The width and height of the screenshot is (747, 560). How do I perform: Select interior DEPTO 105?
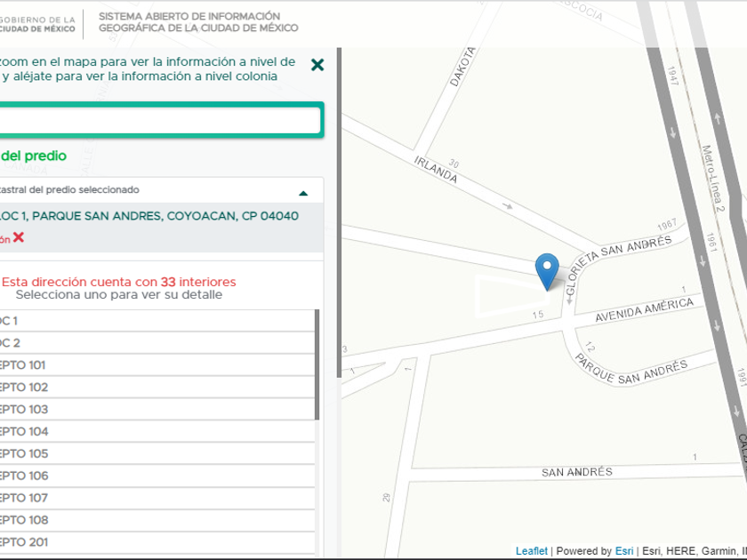click(157, 454)
